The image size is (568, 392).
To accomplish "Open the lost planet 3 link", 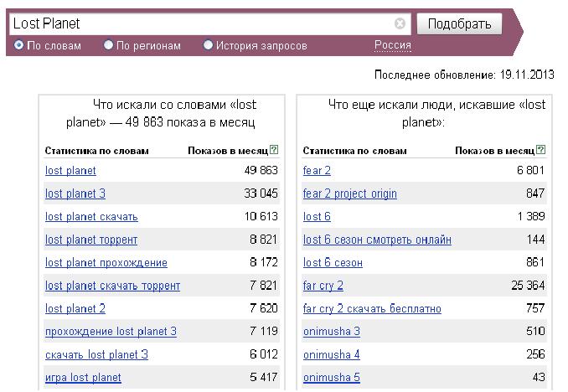I will [x=75, y=193].
